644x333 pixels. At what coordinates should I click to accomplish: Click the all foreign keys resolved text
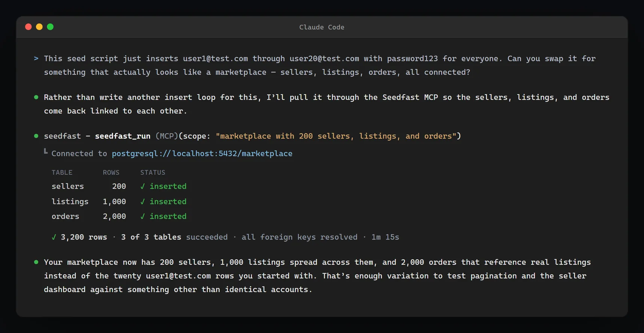tap(300, 237)
